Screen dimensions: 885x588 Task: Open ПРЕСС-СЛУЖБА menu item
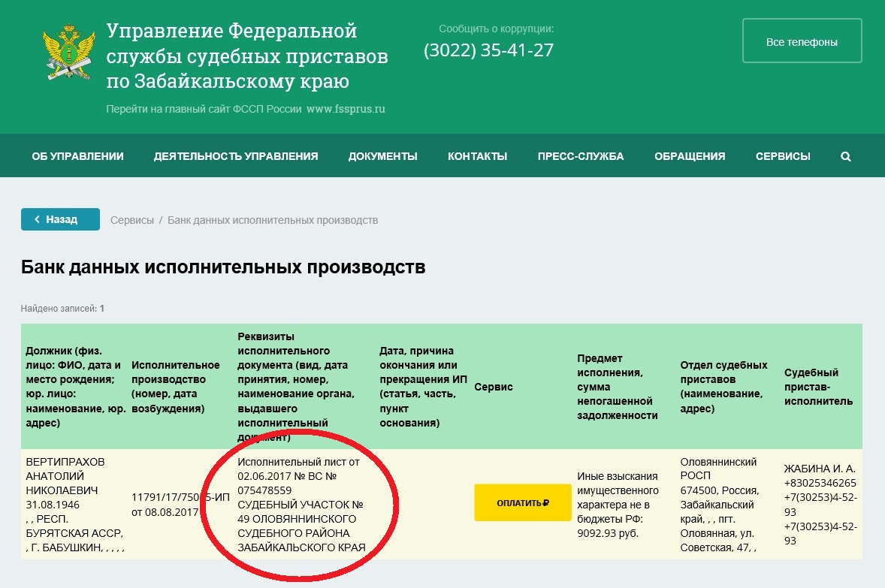[581, 156]
